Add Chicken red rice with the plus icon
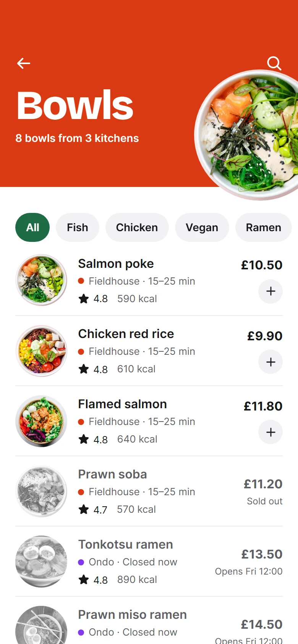The height and width of the screenshot is (644, 298). point(270,362)
